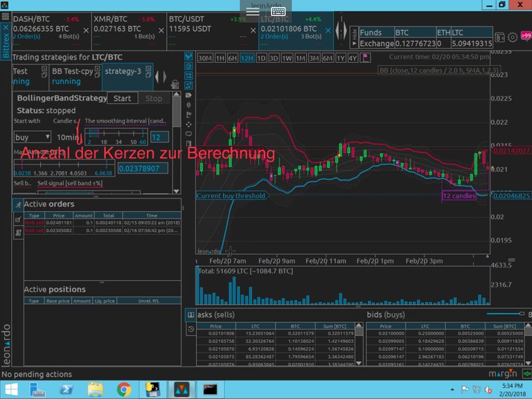Adjust the smoothing interval slider
This screenshot has height=399, width=532.
[x=116, y=136]
